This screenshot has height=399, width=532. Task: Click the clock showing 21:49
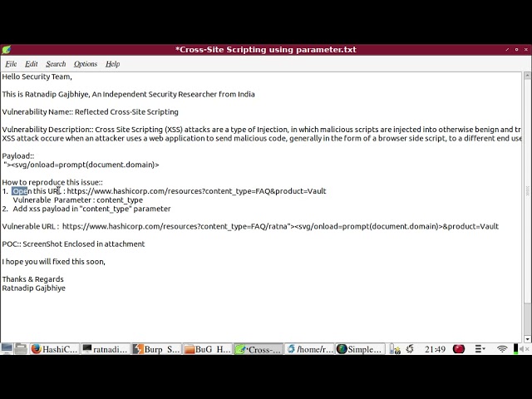click(x=435, y=349)
